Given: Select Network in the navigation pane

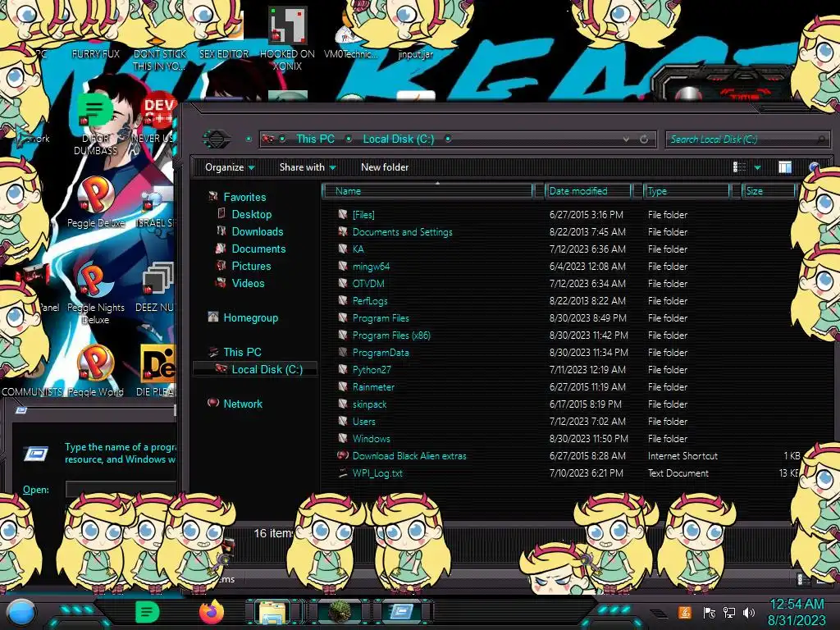Looking at the screenshot, I should [x=243, y=404].
